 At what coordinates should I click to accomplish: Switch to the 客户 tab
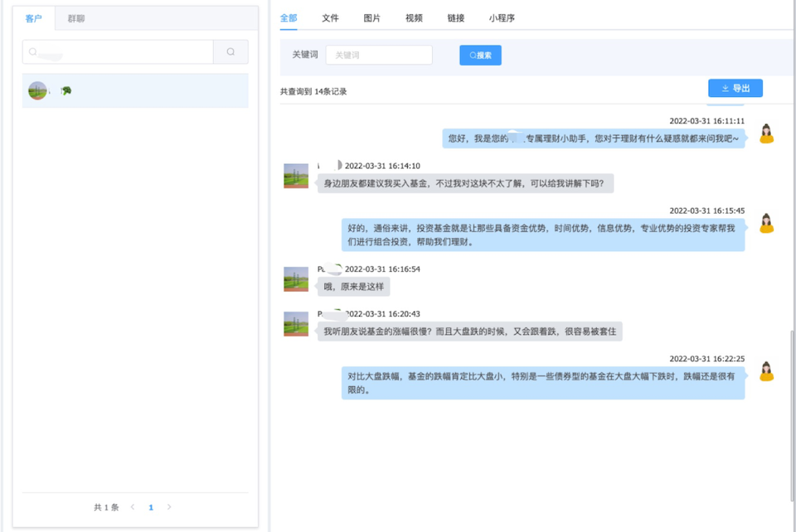pos(34,18)
